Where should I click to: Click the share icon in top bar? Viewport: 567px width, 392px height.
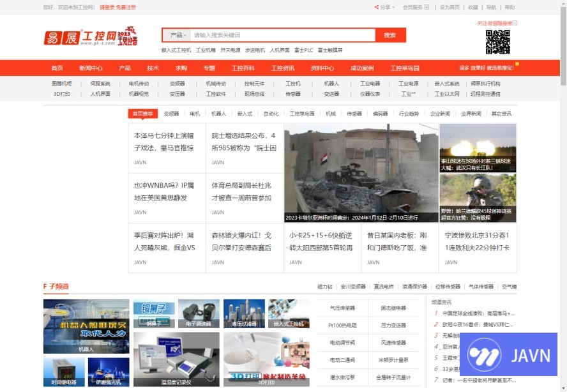click(377, 8)
